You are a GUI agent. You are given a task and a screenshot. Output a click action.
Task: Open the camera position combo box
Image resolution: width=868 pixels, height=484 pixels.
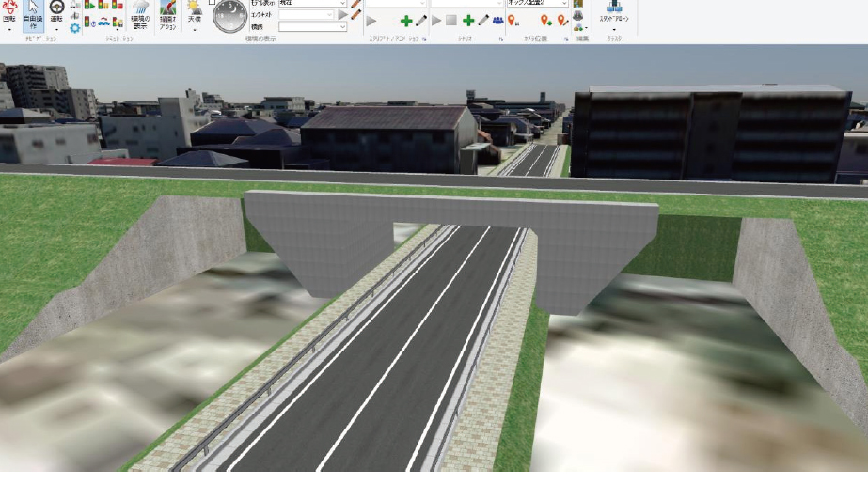coord(538,4)
